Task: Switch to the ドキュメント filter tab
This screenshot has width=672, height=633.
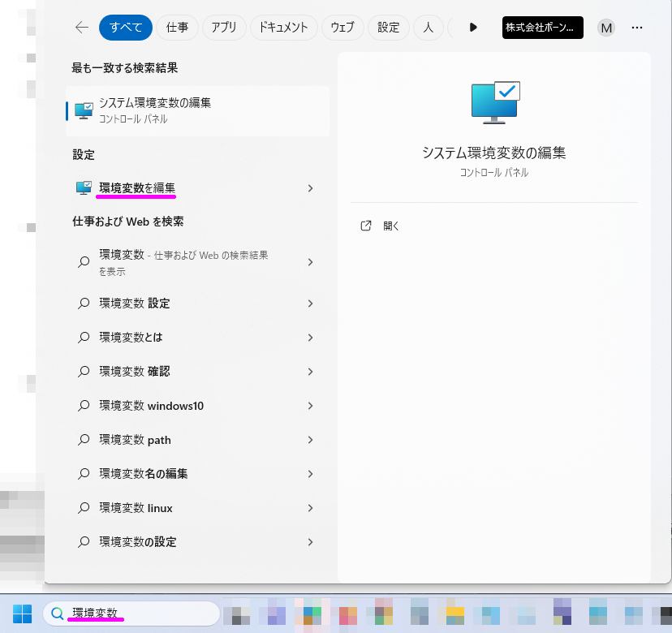Action: pyautogui.click(x=283, y=28)
